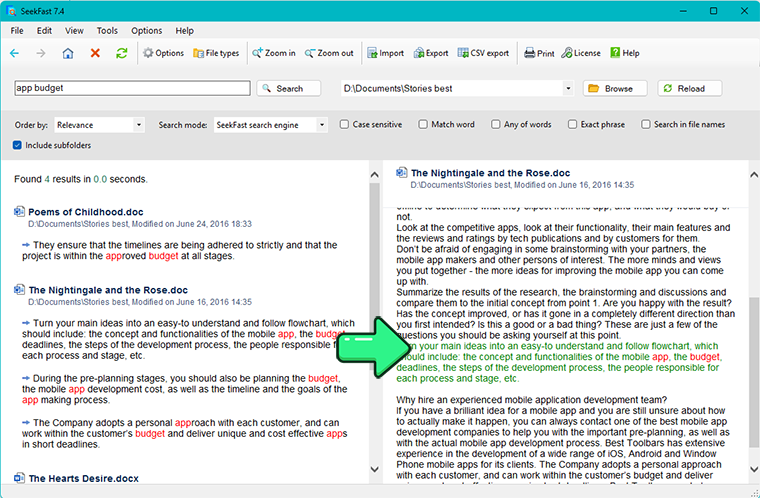Open the Search mode dropdown
Viewport: 760px width, 498px height.
270,125
